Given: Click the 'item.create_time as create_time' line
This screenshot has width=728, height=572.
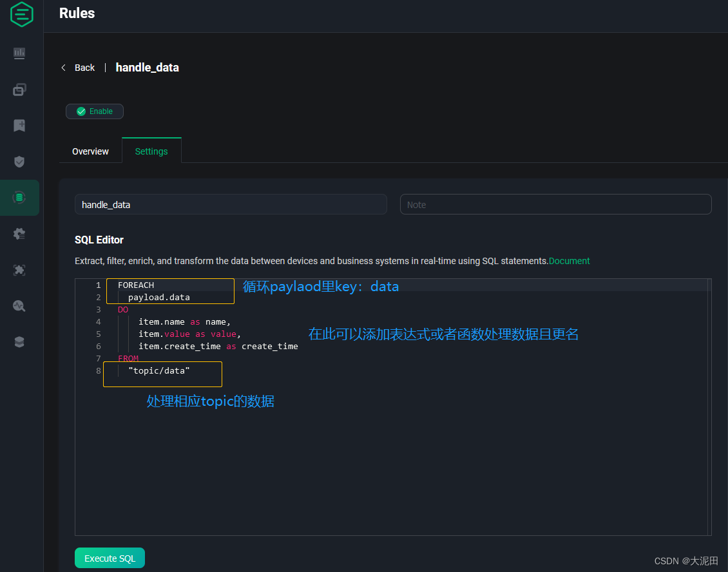Looking at the screenshot, I should point(218,347).
